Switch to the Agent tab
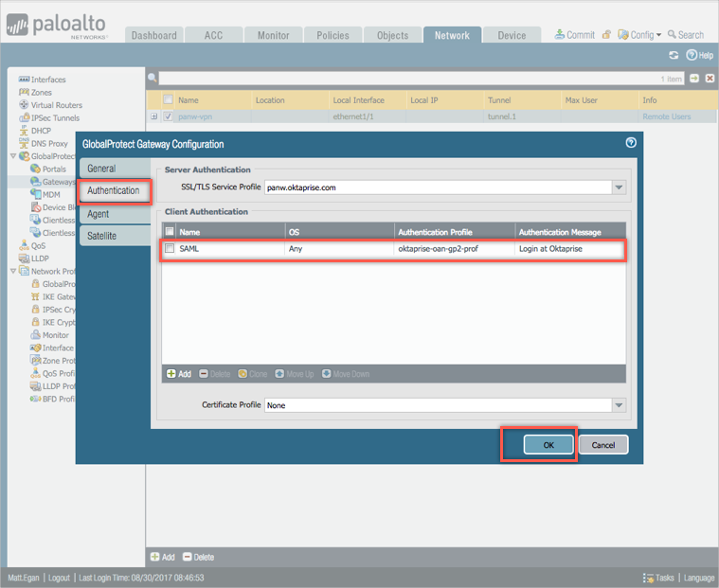Image resolution: width=719 pixels, height=588 pixels. pos(99,214)
